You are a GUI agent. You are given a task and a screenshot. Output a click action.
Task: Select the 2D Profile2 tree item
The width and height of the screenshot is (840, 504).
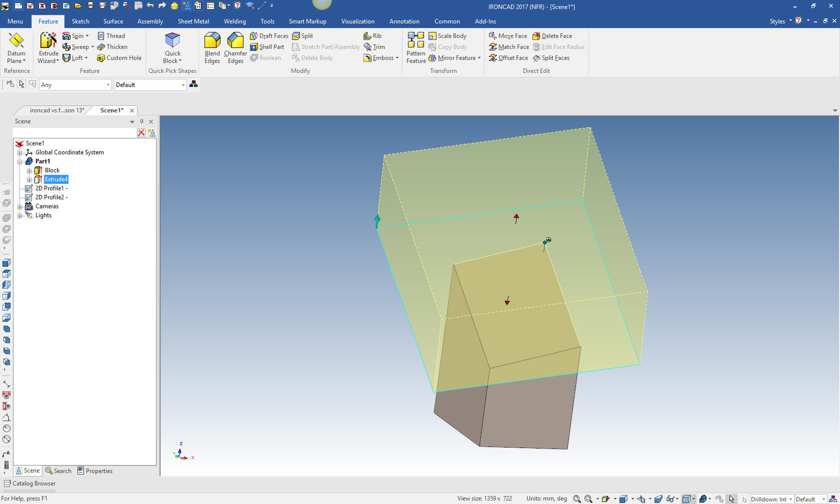click(46, 197)
